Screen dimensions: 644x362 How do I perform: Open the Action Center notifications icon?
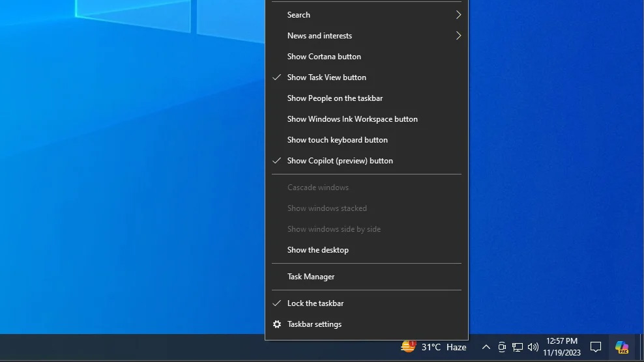pyautogui.click(x=596, y=347)
